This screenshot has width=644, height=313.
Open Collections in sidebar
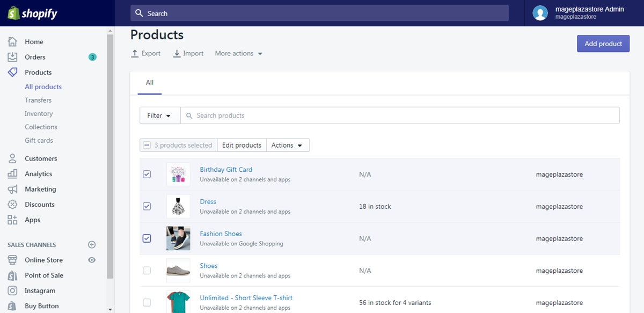pyautogui.click(x=41, y=127)
